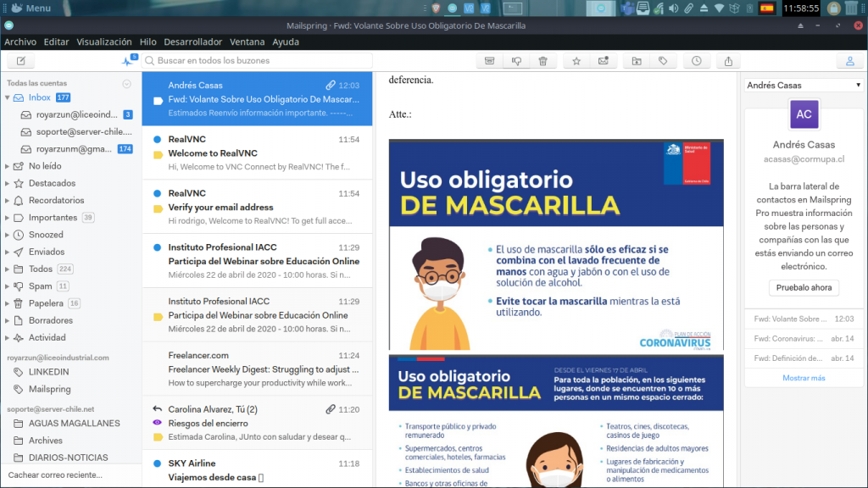Toggle important flag on Welcome to RealVNC
Viewport: 868px width, 488px height.
pos(158,155)
